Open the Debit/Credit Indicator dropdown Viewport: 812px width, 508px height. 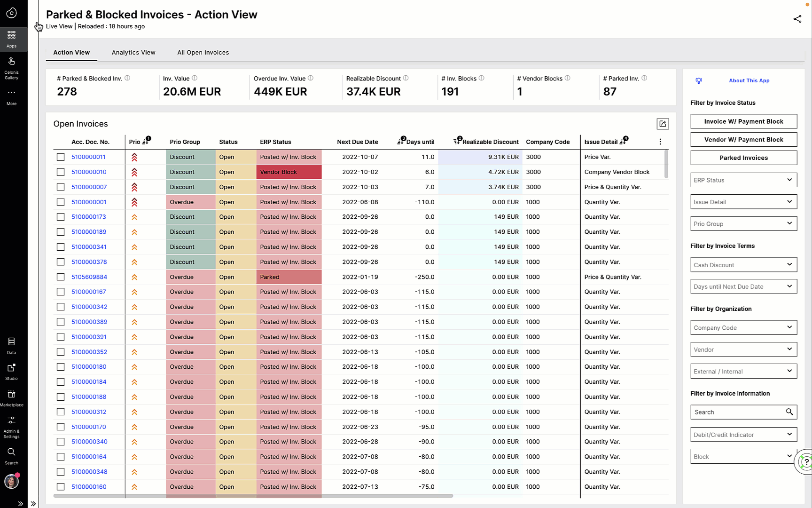pos(743,435)
